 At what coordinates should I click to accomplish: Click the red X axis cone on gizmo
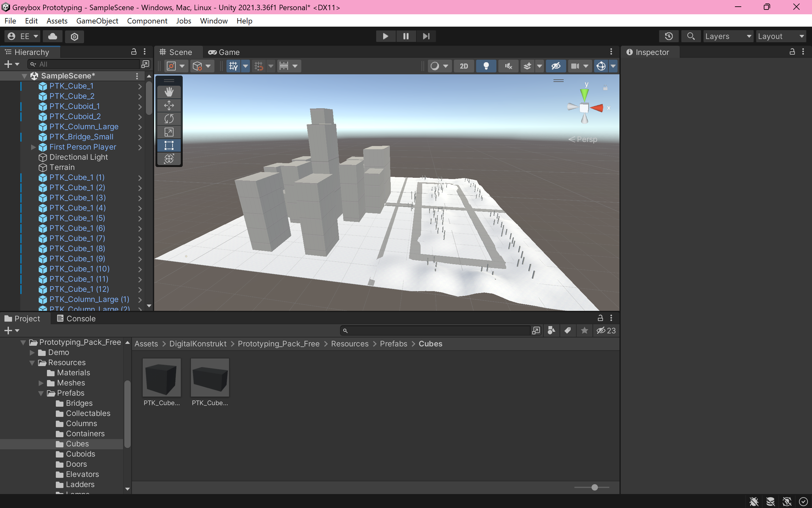point(597,108)
